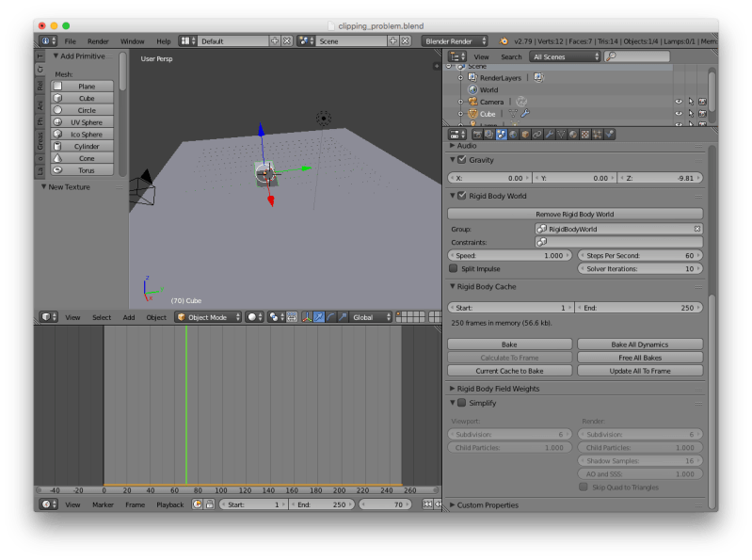Open the Render Layers properties tab
The width and height of the screenshot is (752, 560).
tap(489, 135)
